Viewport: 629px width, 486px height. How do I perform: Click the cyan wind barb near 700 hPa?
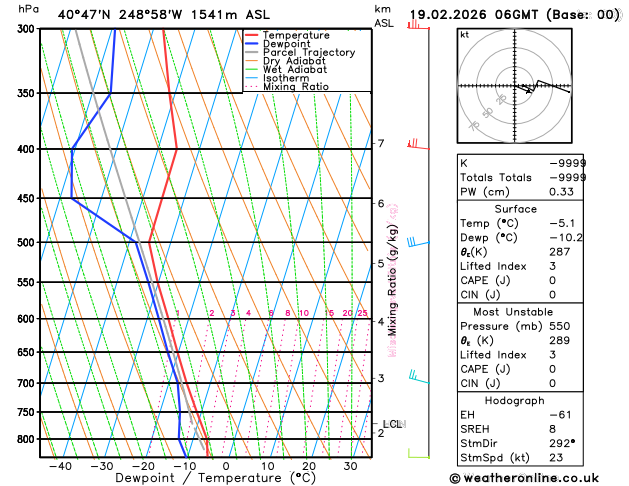coord(419,377)
